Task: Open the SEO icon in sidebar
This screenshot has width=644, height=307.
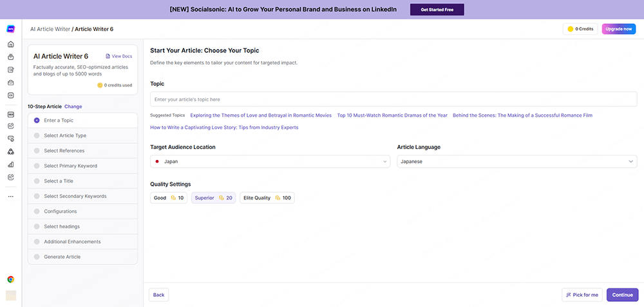Action: click(11, 114)
